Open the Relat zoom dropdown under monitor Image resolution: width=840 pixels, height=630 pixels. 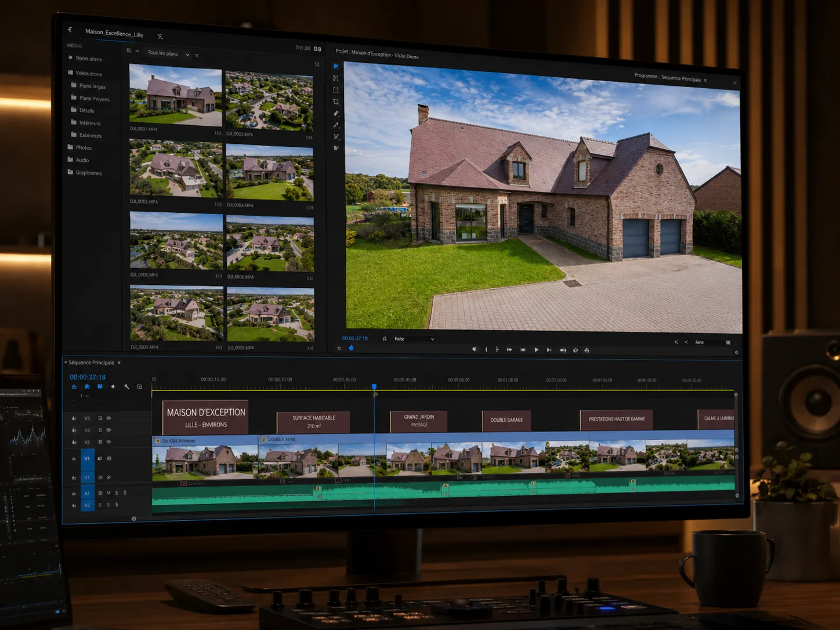414,339
